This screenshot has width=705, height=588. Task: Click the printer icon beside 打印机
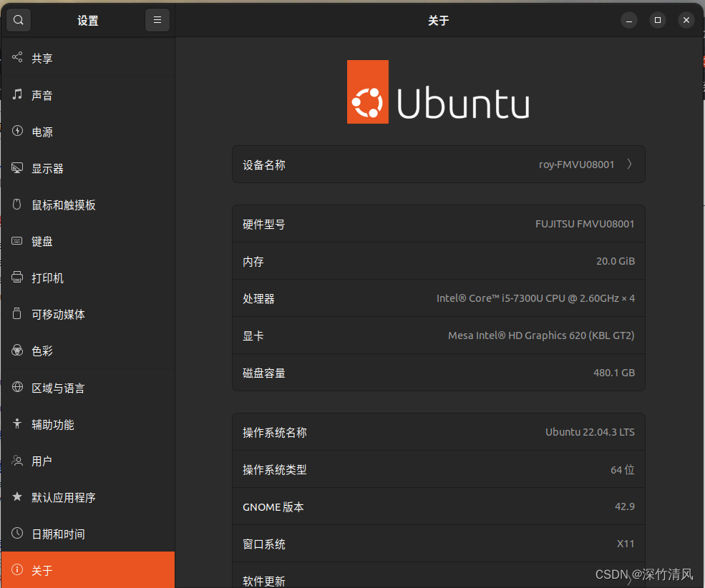point(17,277)
